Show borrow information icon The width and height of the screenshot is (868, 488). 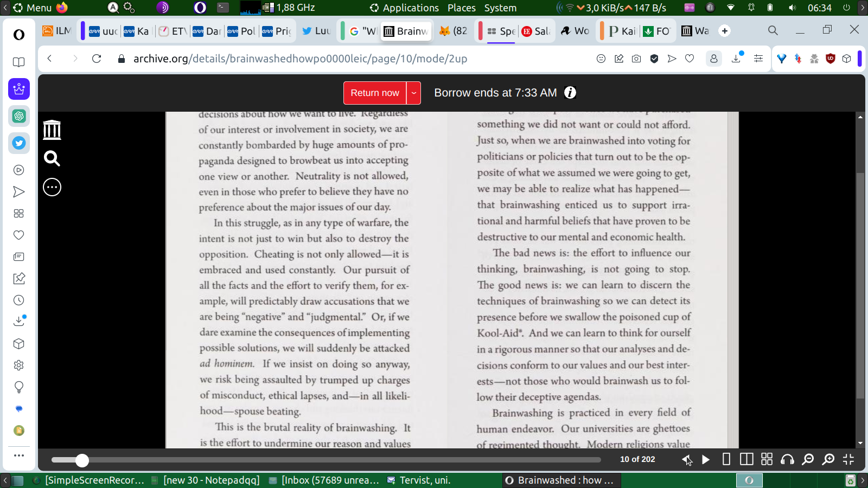[570, 93]
